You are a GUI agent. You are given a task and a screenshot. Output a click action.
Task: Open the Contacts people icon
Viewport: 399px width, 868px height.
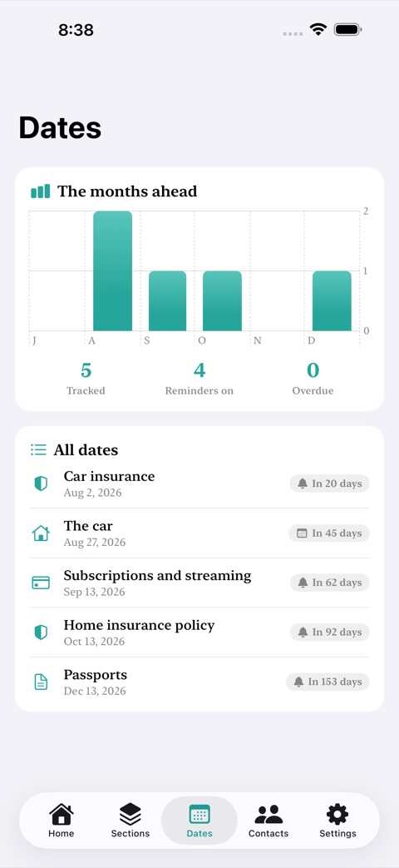click(x=268, y=814)
